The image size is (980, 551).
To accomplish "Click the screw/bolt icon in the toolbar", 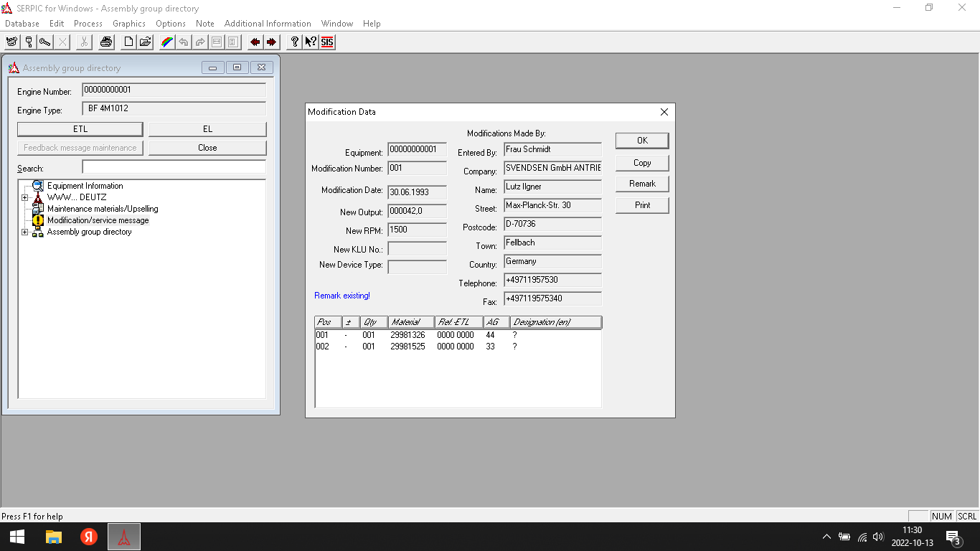I will 45,42.
